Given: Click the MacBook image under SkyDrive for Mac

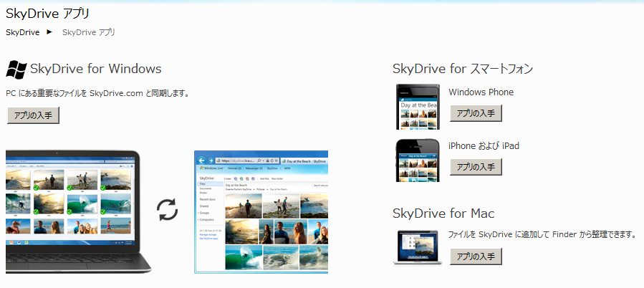Looking at the screenshot, I should point(416,246).
